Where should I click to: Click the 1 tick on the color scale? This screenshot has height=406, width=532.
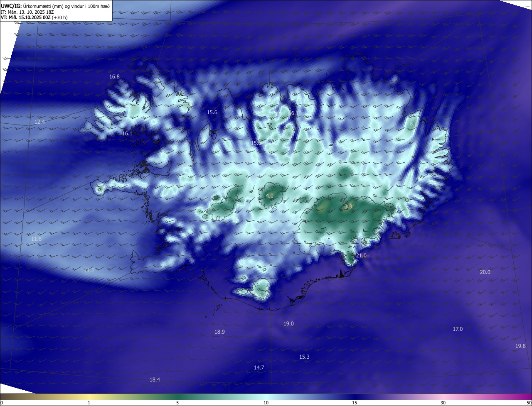tap(89, 403)
